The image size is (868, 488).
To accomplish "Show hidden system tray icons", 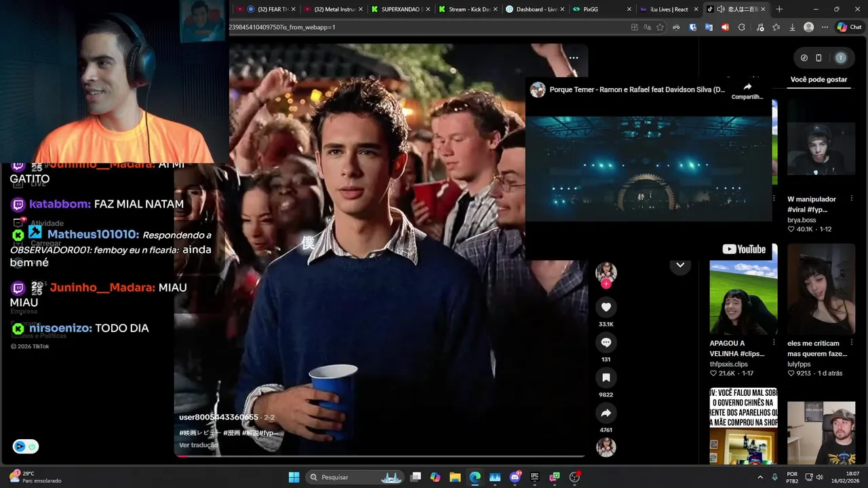I will [x=760, y=477].
